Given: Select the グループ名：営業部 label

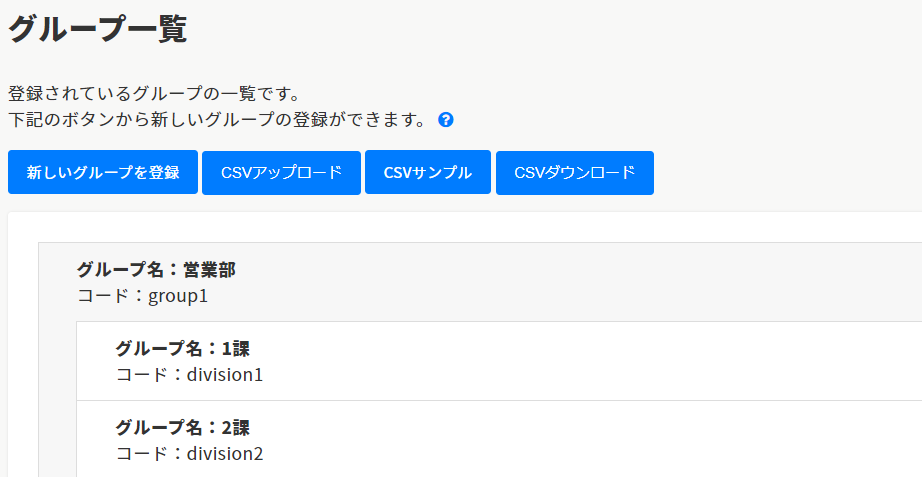Looking at the screenshot, I should coord(156,270).
